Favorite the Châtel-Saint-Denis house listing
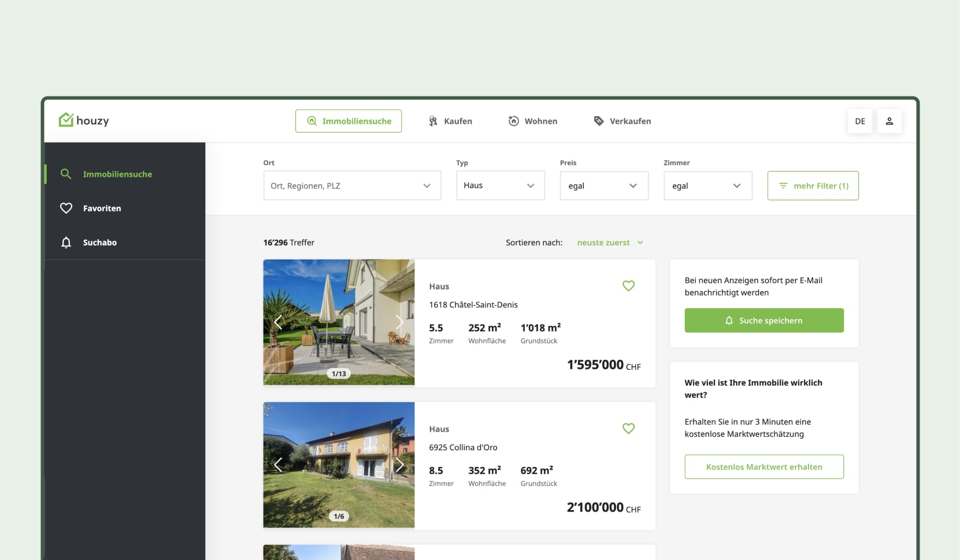Image resolution: width=960 pixels, height=560 pixels. click(x=628, y=285)
